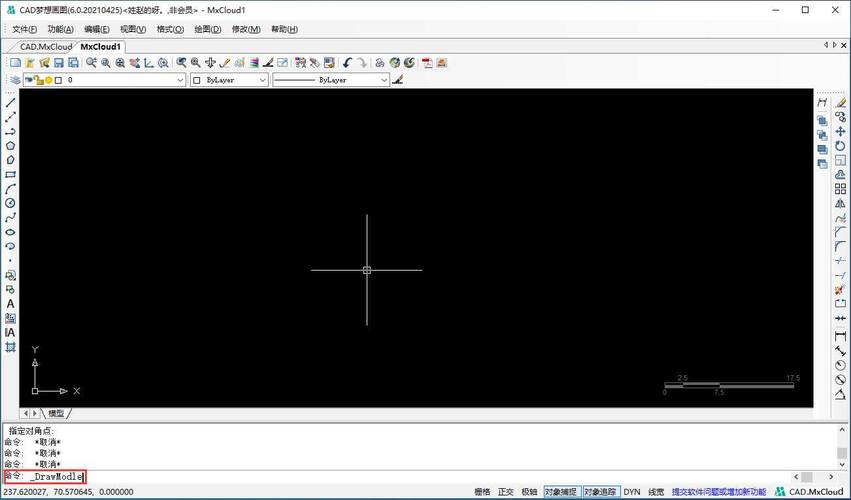Open the layer manager icon
Image resolution: width=851 pixels, height=500 pixels.
[x=15, y=80]
